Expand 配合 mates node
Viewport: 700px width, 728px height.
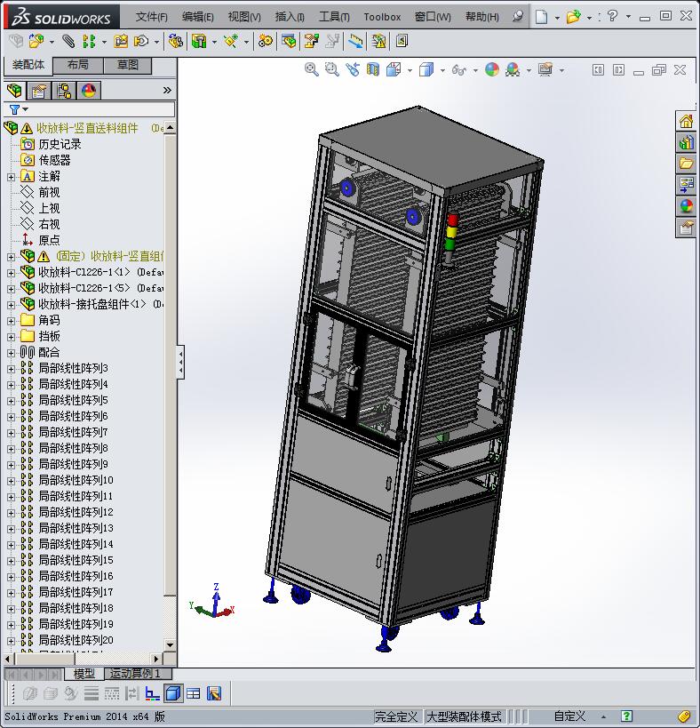click(x=12, y=352)
